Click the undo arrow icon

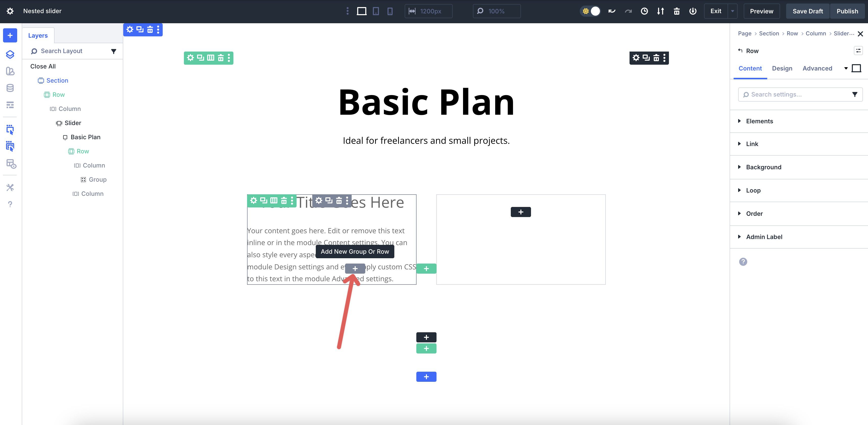612,11
